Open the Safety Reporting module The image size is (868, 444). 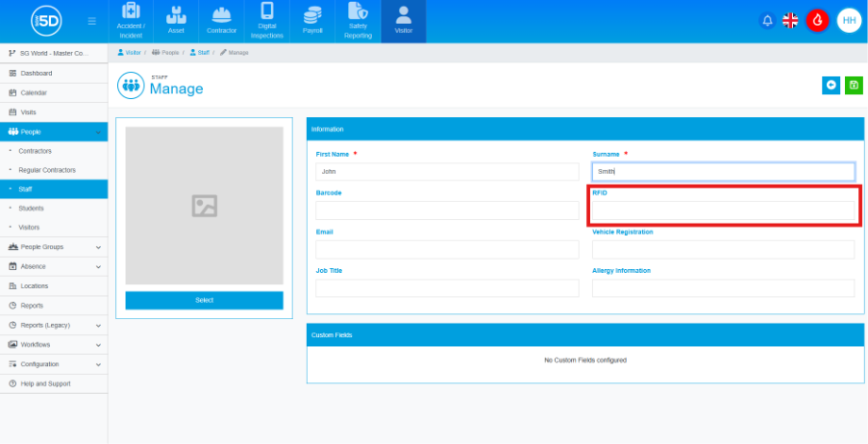point(358,21)
